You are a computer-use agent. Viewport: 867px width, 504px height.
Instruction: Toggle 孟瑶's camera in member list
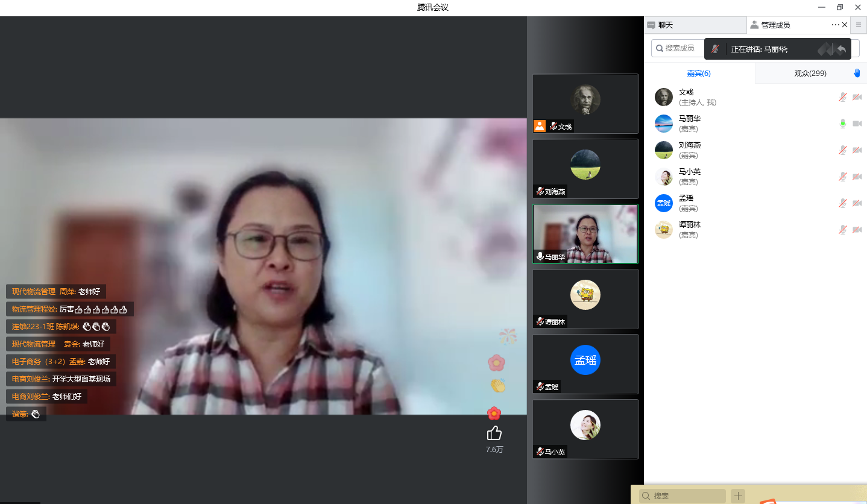coord(857,203)
